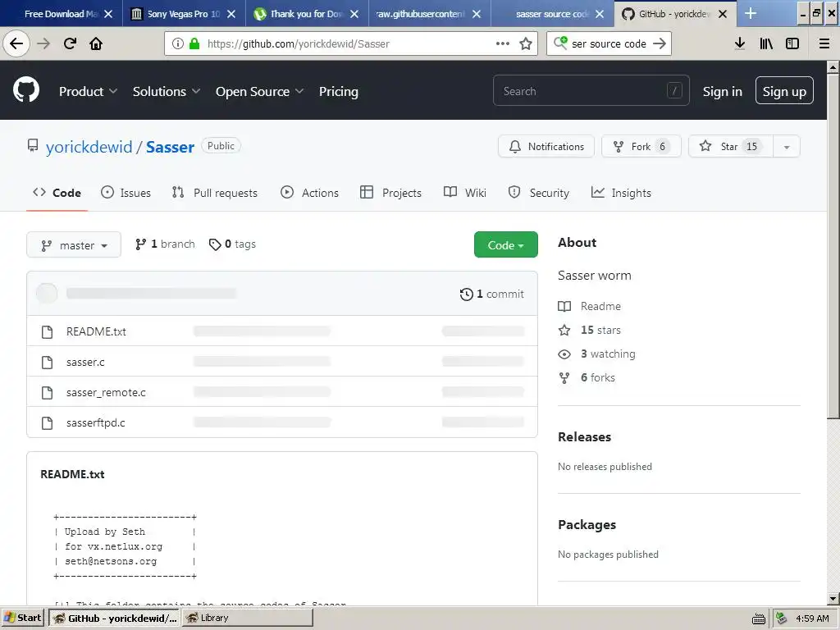The width and height of the screenshot is (840, 630).
Task: Click the Notifications button
Action: 546,147
